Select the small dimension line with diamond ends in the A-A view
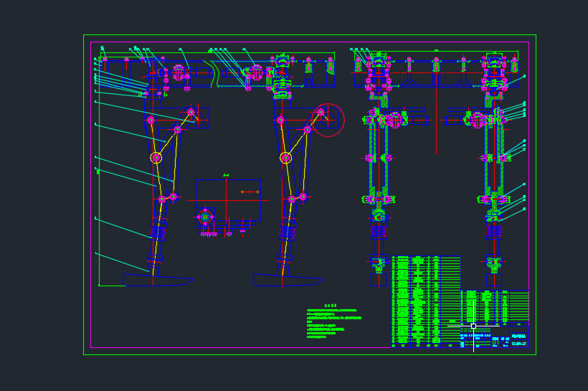 click(250, 192)
